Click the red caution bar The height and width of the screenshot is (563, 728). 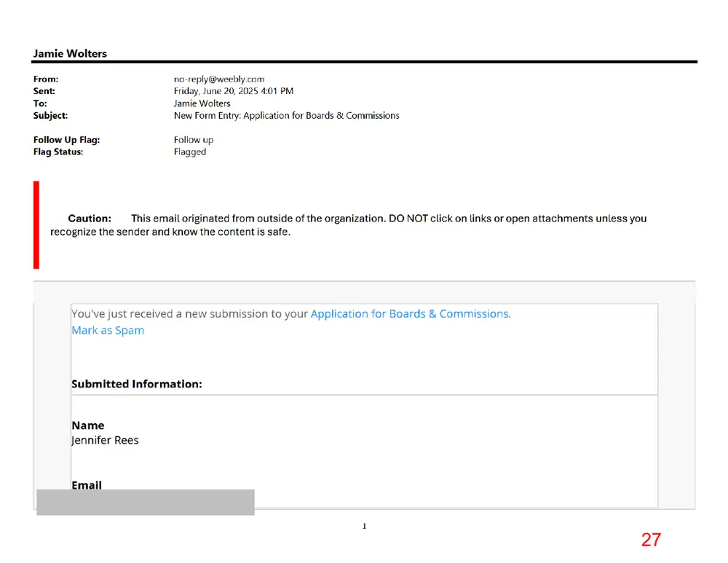coord(36,225)
